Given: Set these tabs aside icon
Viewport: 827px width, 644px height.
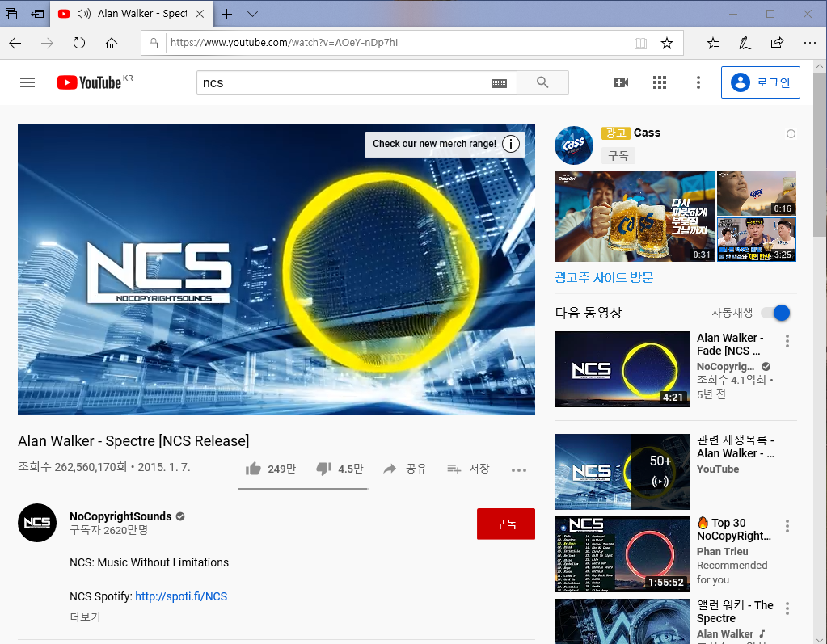Looking at the screenshot, I should [37, 14].
